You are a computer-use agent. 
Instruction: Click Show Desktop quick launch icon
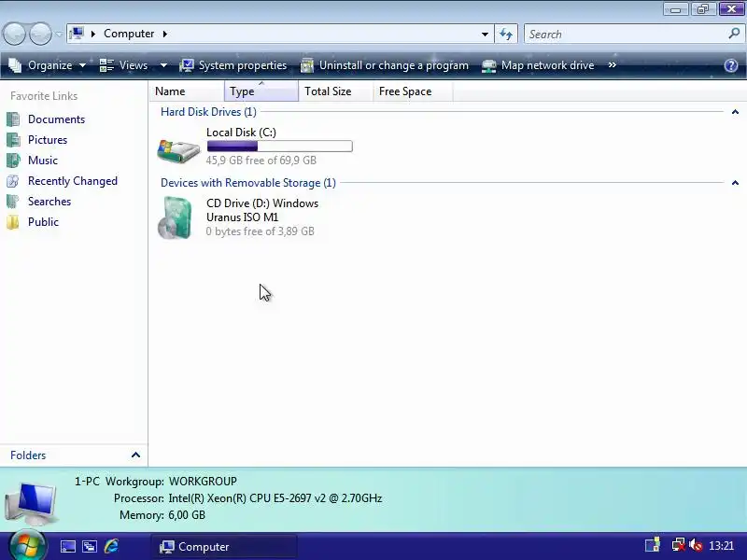(67, 546)
